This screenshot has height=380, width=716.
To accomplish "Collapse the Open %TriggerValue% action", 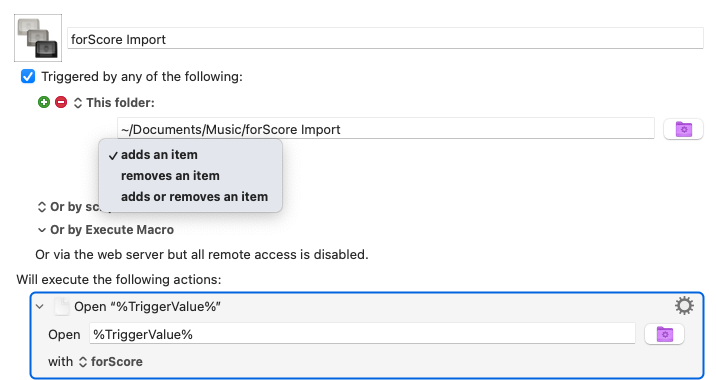I will 40,306.
